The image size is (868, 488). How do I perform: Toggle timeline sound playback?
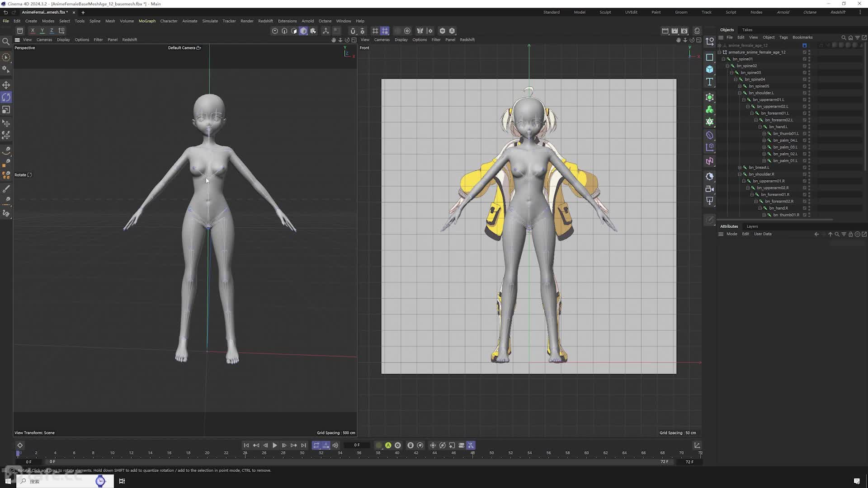coord(335,446)
